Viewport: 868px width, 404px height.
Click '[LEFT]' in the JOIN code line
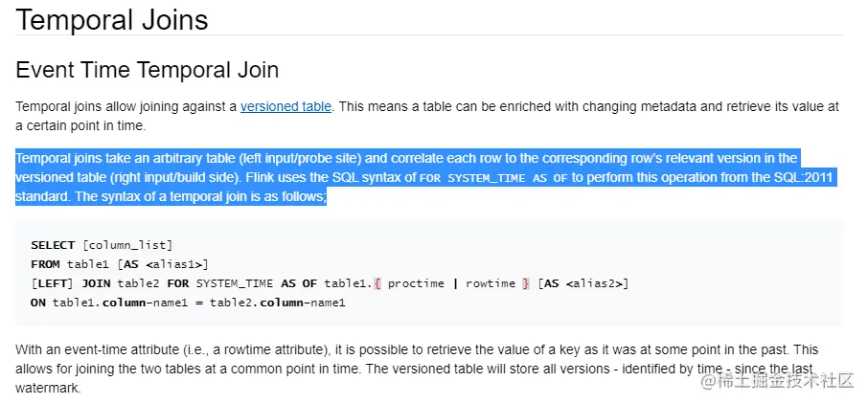click(53, 283)
